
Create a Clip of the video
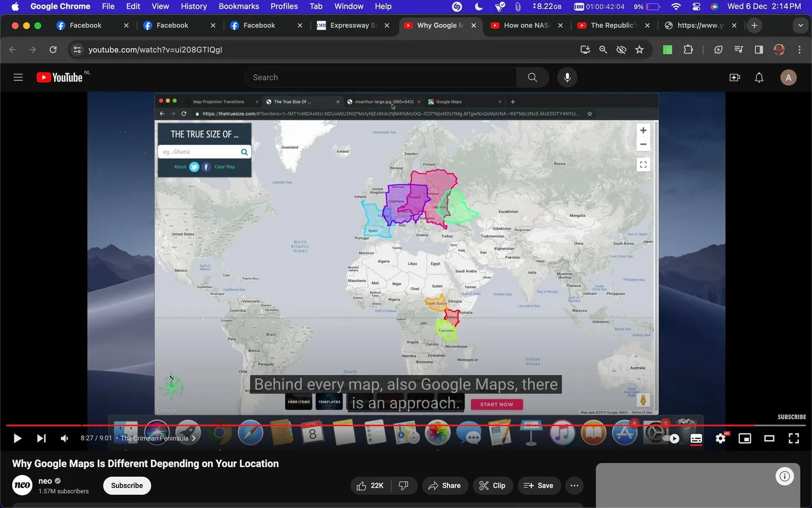coord(493,485)
